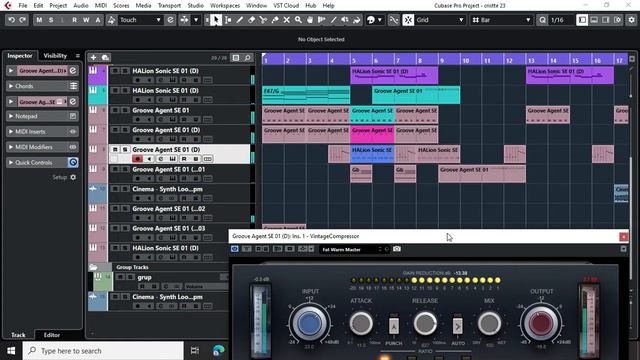640x360 pixels.
Task: Open the Fat Warm Master preset selector
Action: pos(354,249)
